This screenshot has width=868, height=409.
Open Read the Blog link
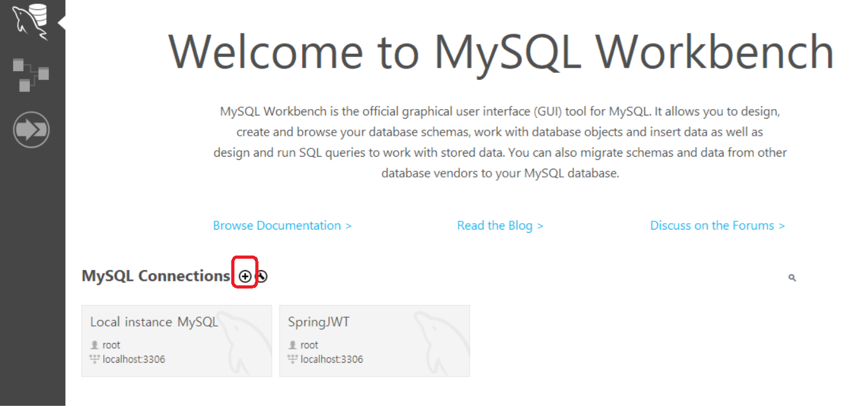[x=500, y=226]
